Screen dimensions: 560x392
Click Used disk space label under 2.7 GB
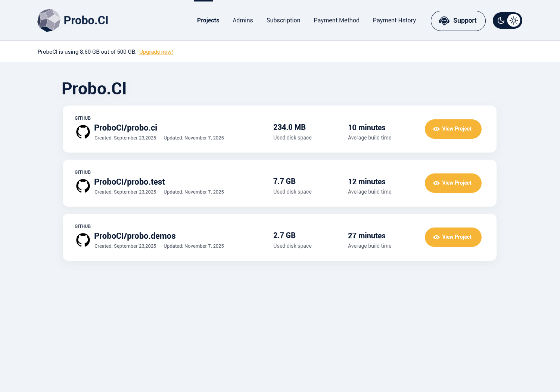point(292,246)
